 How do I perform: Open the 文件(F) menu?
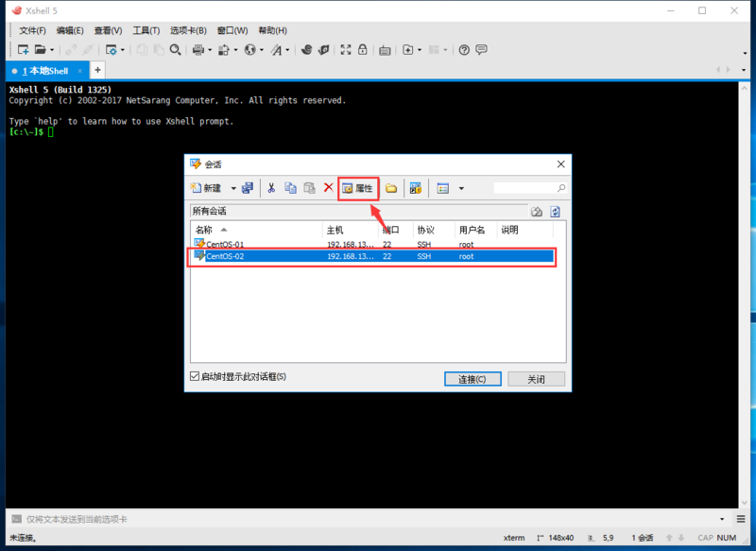(x=32, y=30)
